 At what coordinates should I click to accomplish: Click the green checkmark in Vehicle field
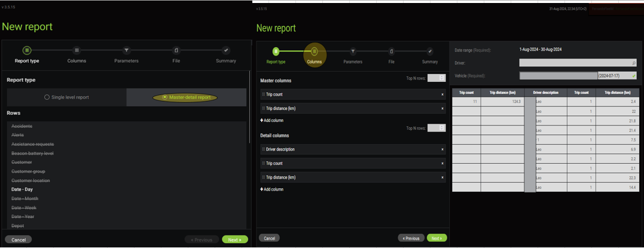pos(633,76)
